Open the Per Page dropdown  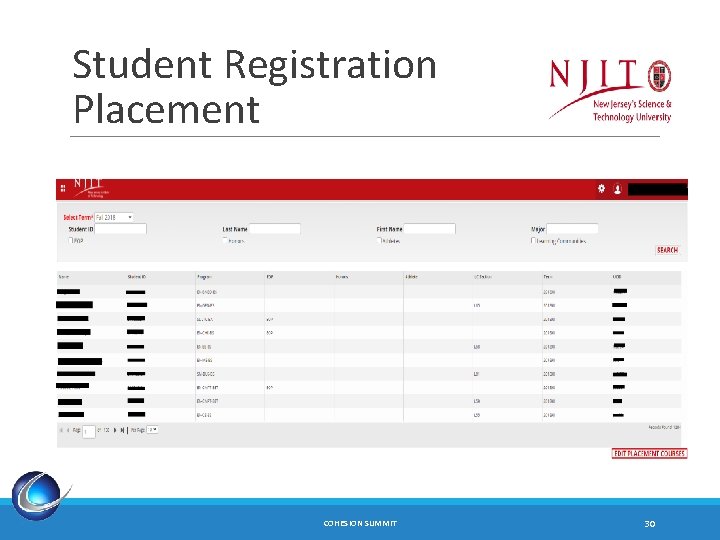pyautogui.click(x=152, y=430)
